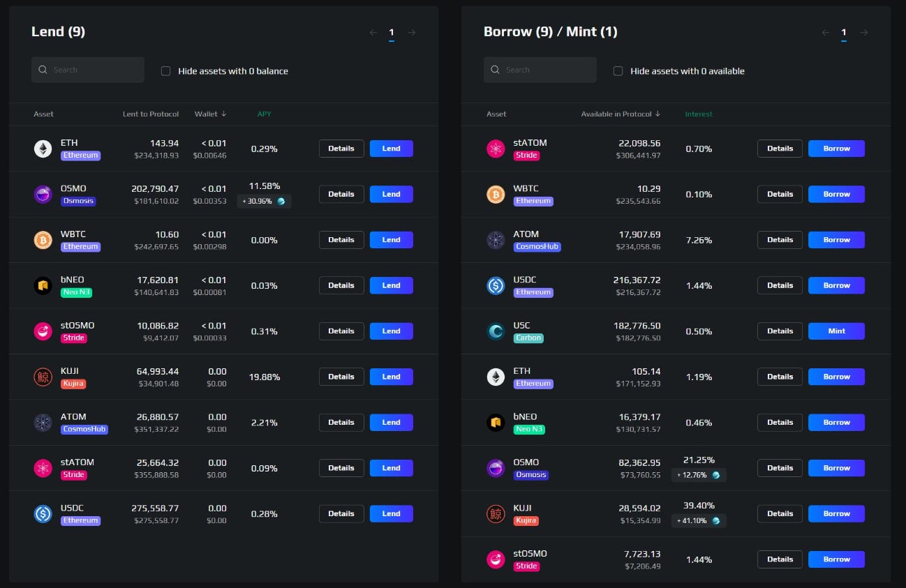Click the bNEO icon in Lend list
Viewport: 906px width, 588px height.
pos(43,285)
